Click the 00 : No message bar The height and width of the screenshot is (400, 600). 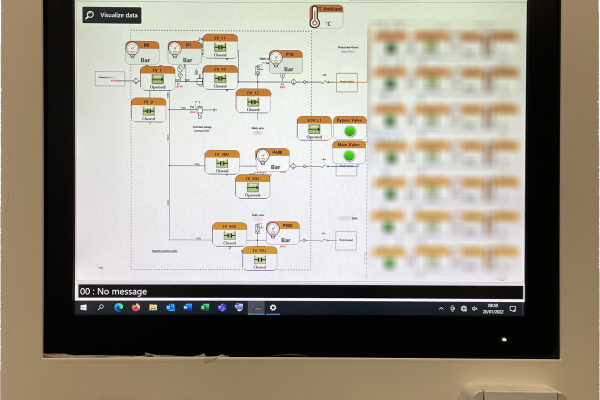(x=300, y=292)
